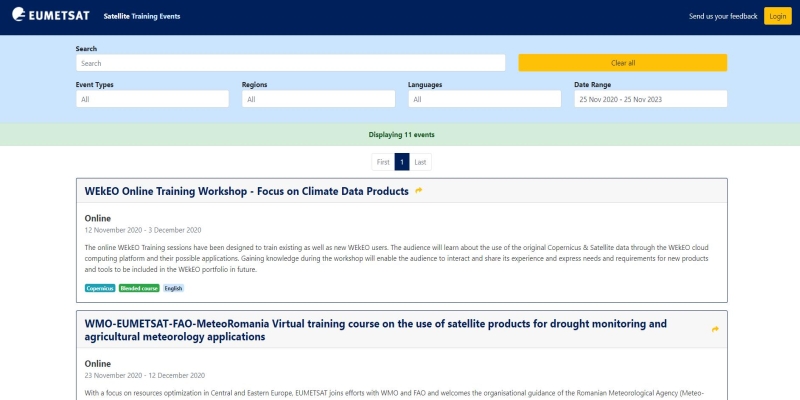Go to Last page in pagination
Image resolution: width=800 pixels, height=400 pixels.
coord(420,162)
